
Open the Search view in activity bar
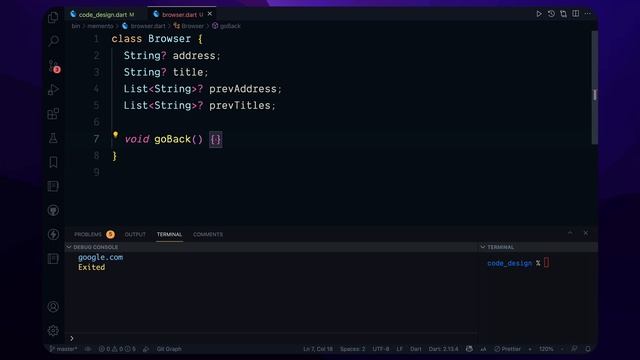click(53, 41)
